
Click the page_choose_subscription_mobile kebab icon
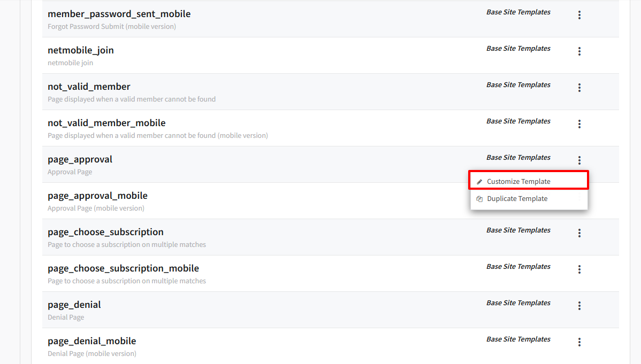pos(579,269)
